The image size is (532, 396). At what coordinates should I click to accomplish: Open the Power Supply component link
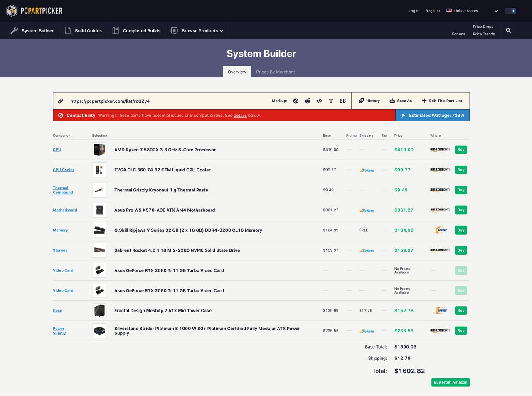[x=59, y=331]
